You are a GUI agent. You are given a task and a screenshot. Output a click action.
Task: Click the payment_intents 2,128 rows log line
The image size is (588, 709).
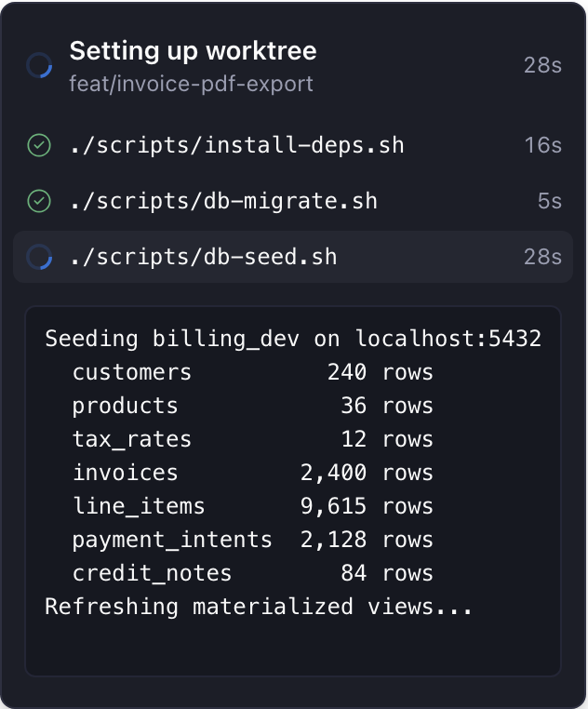click(252, 540)
